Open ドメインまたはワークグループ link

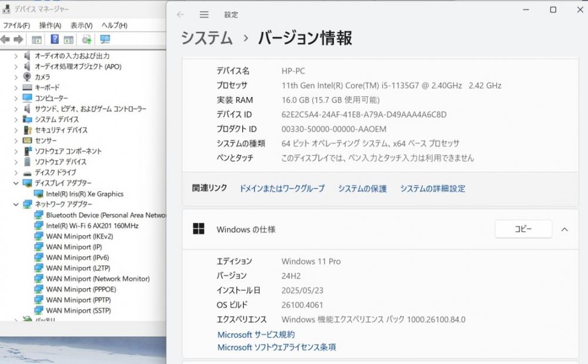click(282, 188)
